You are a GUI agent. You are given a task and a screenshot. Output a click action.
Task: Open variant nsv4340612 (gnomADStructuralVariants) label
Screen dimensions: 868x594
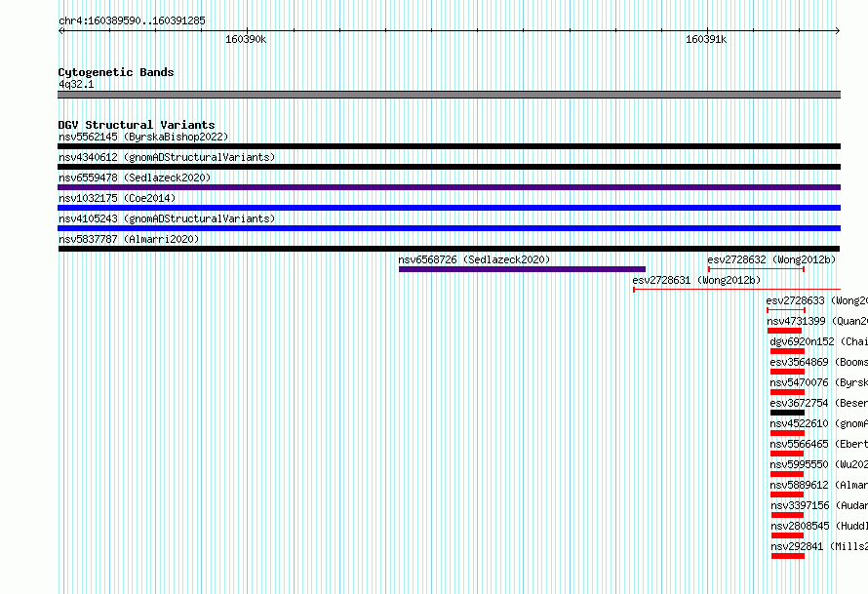pos(167,157)
